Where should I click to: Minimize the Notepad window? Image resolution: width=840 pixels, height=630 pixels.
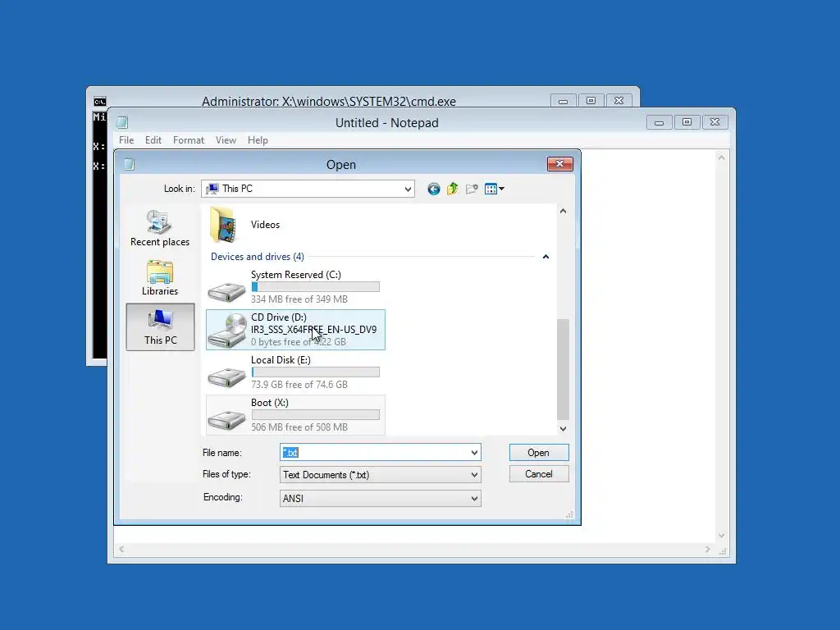(659, 123)
